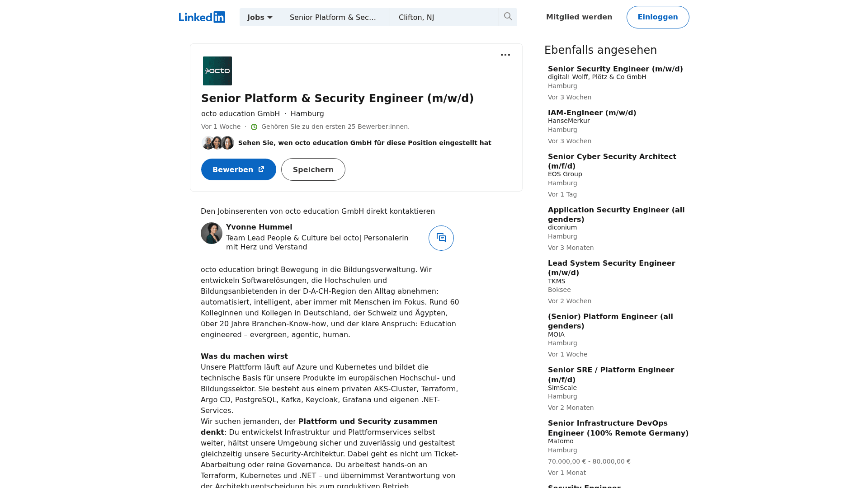Open Senior Infrastructure DevOps Engineer listing
The width and height of the screenshot is (868, 488).
click(x=618, y=428)
